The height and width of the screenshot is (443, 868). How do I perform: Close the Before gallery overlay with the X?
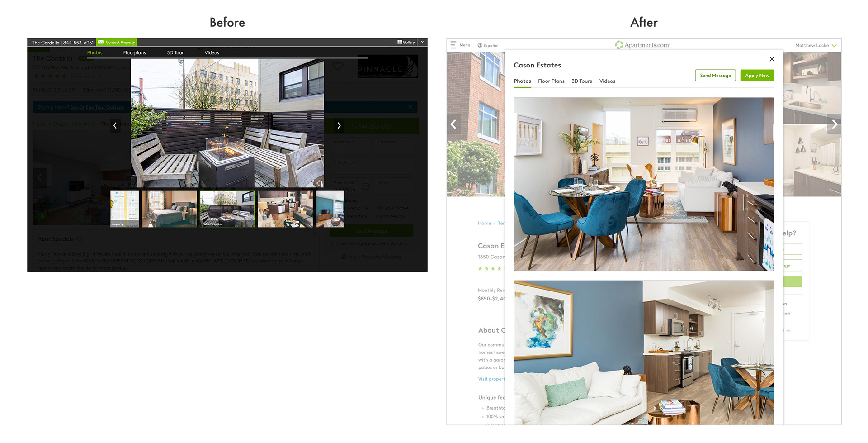click(422, 42)
